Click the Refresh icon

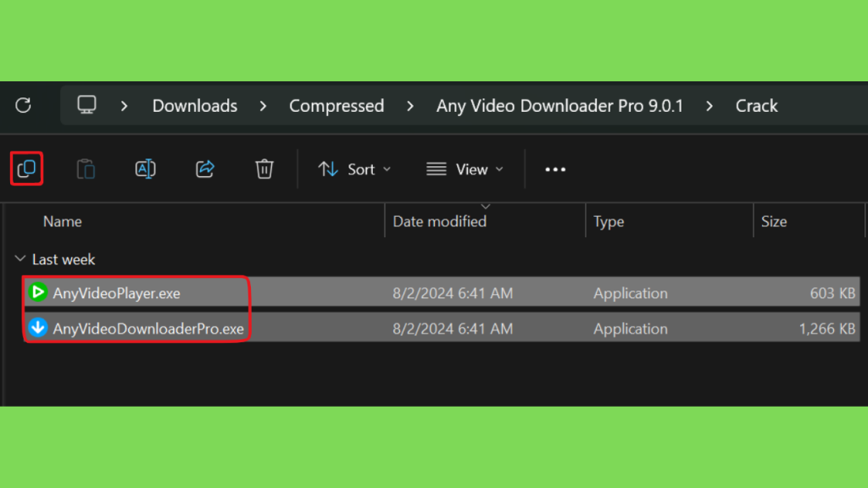pos(23,105)
